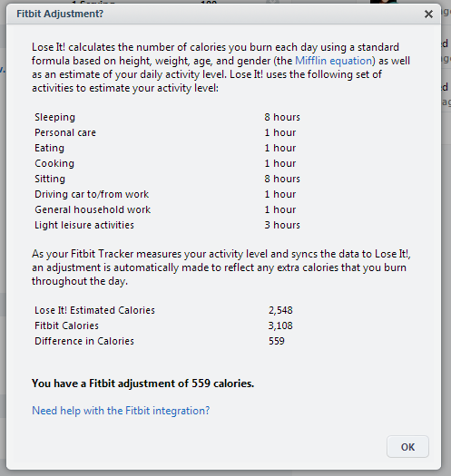Click the bold Fitbit adjustment summary sentence
This screenshot has height=476, width=451.
click(142, 384)
